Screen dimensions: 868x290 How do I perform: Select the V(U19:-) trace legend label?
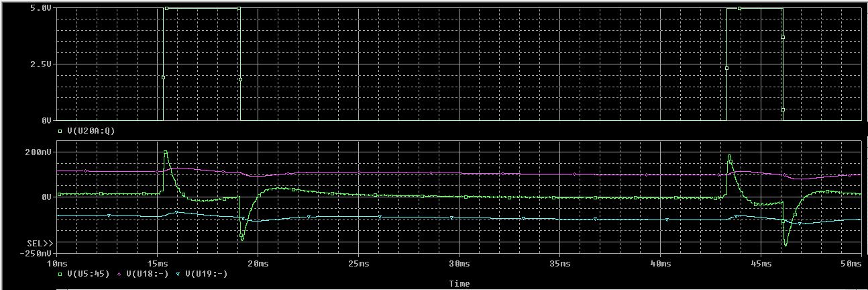pyautogui.click(x=206, y=274)
